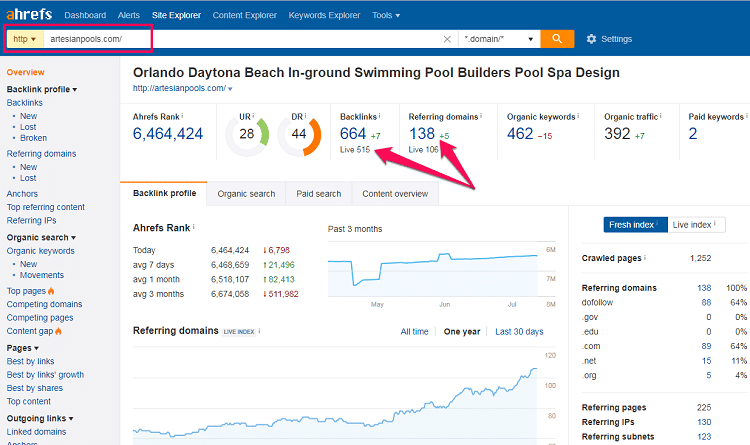
Task: Open Settings gear icon
Action: [592, 39]
